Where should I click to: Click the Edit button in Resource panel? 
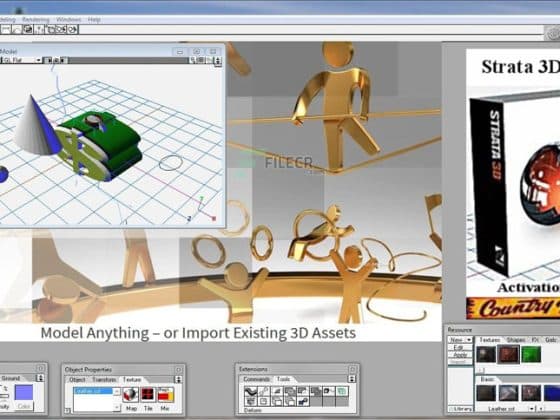pos(459,347)
